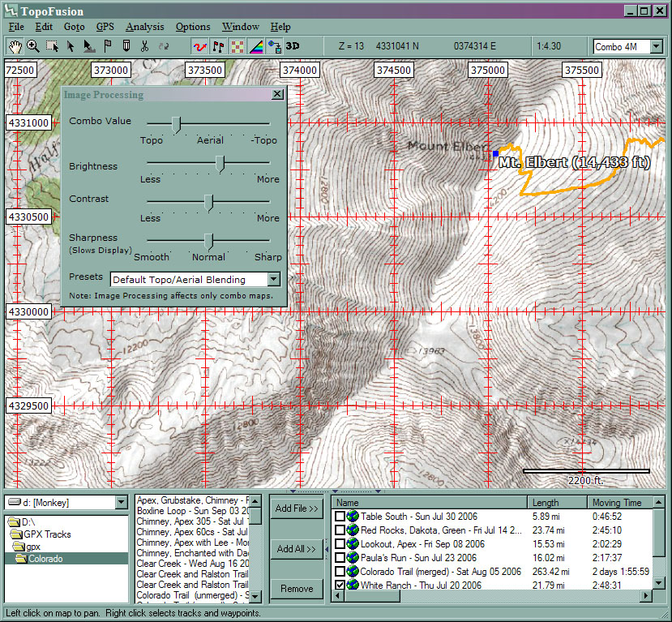672x622 pixels.
Task: Open the Presets blending dropdown
Action: 273,279
